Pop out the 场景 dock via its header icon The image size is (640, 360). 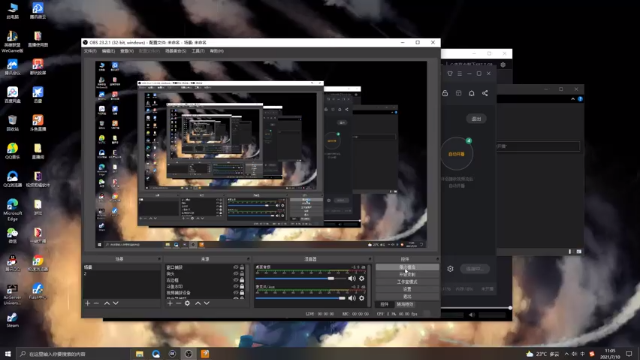pyautogui.click(x=159, y=259)
